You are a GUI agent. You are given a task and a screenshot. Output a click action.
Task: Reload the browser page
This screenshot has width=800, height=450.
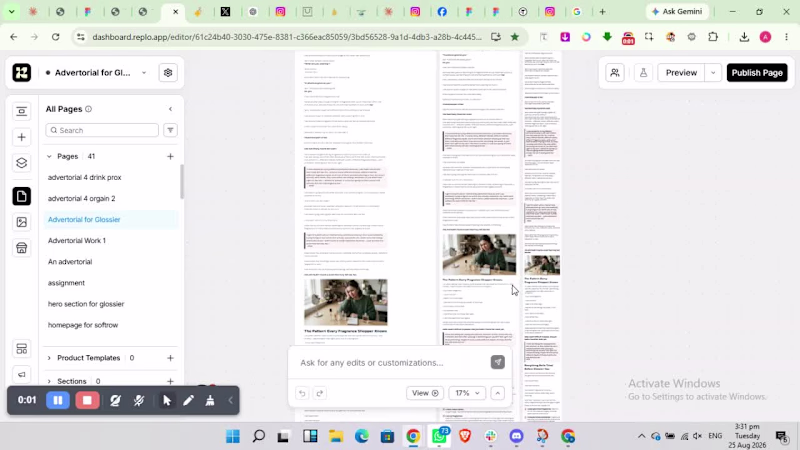(x=56, y=37)
